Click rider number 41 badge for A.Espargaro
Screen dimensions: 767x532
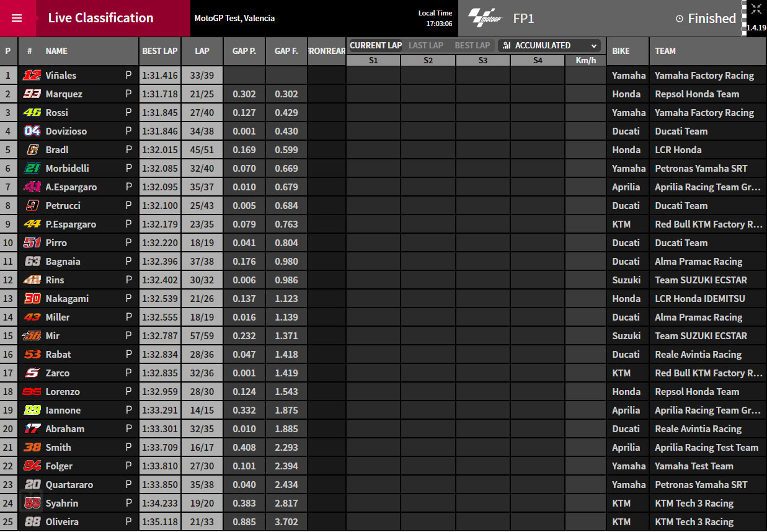pyautogui.click(x=32, y=187)
